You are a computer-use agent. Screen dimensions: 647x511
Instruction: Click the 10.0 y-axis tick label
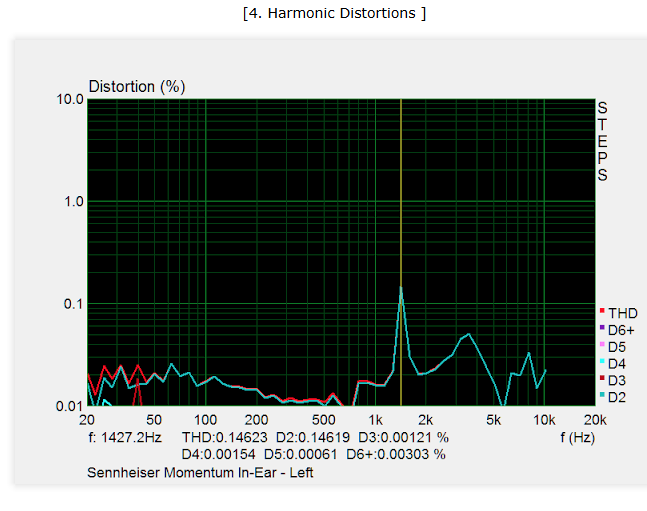tap(70, 99)
